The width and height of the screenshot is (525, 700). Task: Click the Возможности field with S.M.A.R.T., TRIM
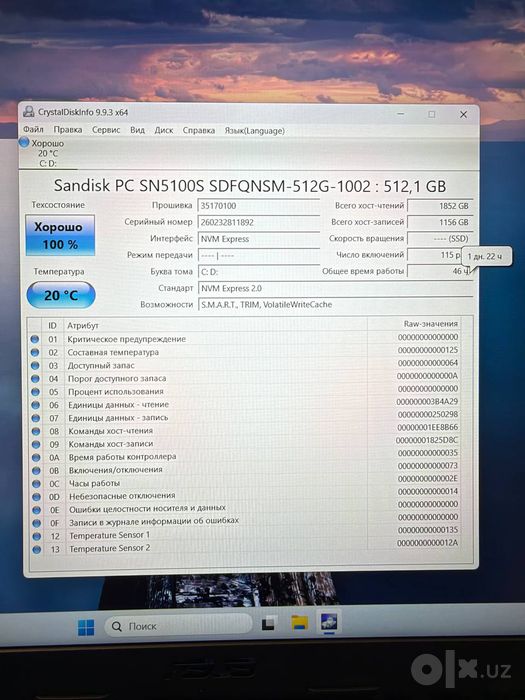click(x=335, y=304)
